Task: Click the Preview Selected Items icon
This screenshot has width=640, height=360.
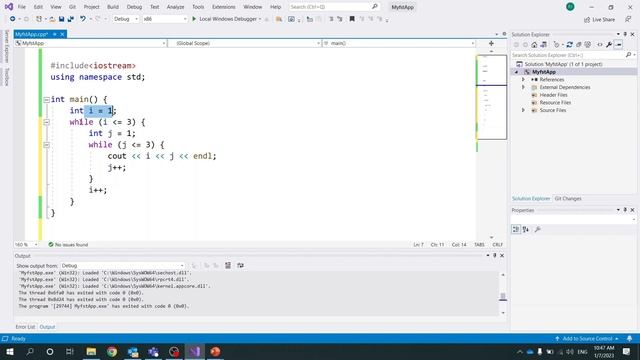Action: (x=618, y=44)
